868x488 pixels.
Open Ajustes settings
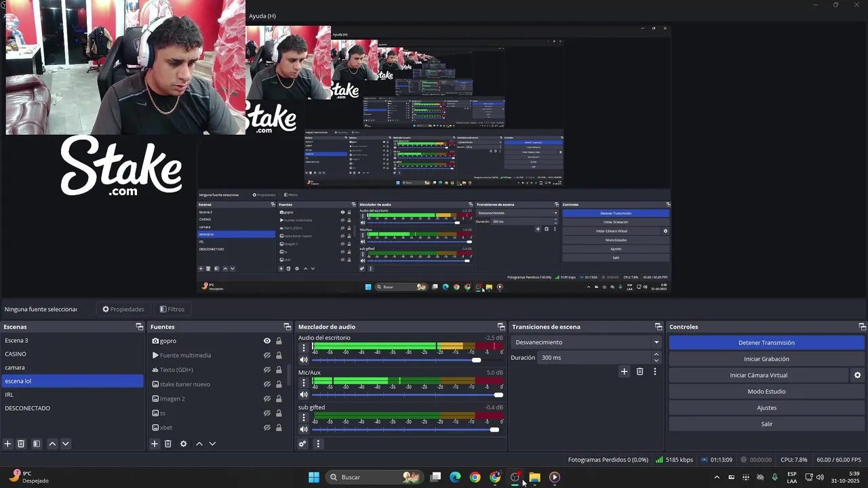pos(766,408)
